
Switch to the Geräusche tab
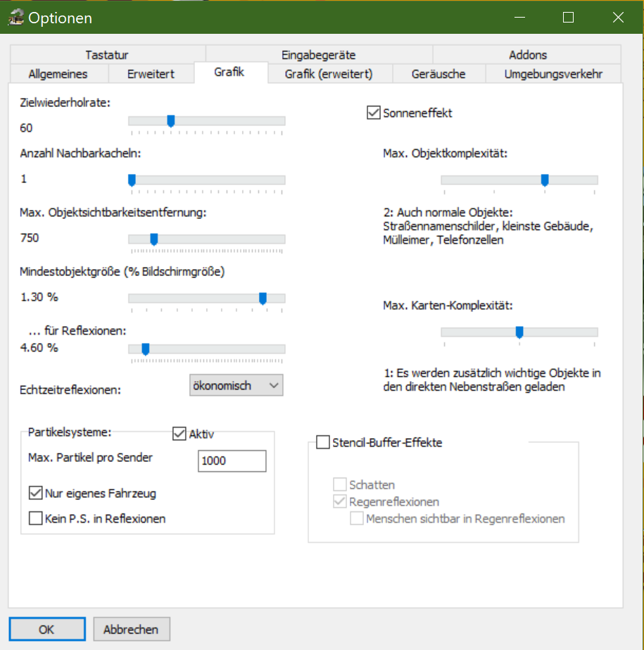438,74
